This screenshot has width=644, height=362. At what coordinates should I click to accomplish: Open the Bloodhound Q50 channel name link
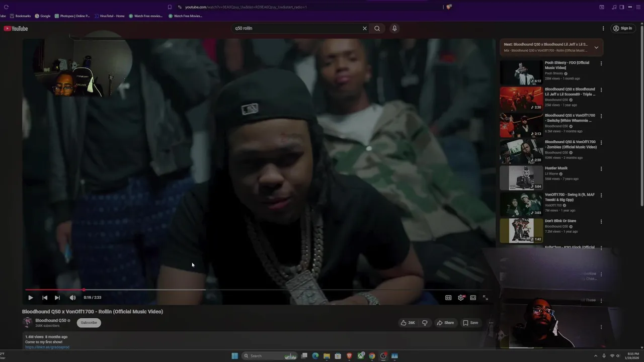point(51,320)
